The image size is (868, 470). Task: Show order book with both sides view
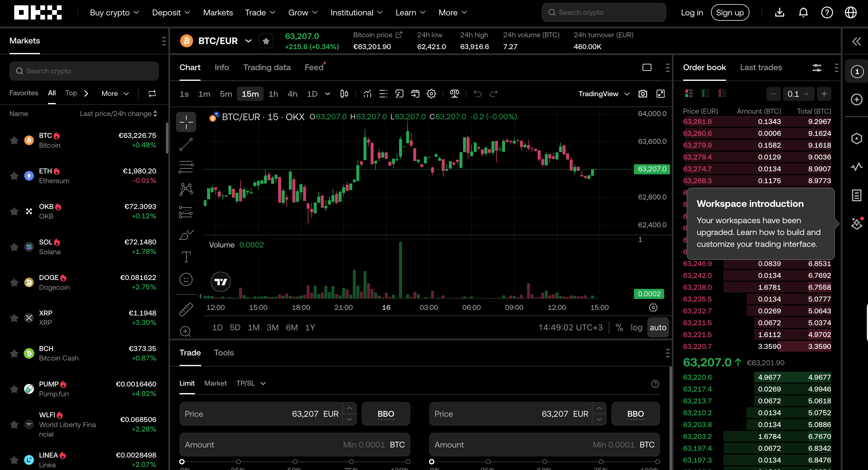pos(689,93)
